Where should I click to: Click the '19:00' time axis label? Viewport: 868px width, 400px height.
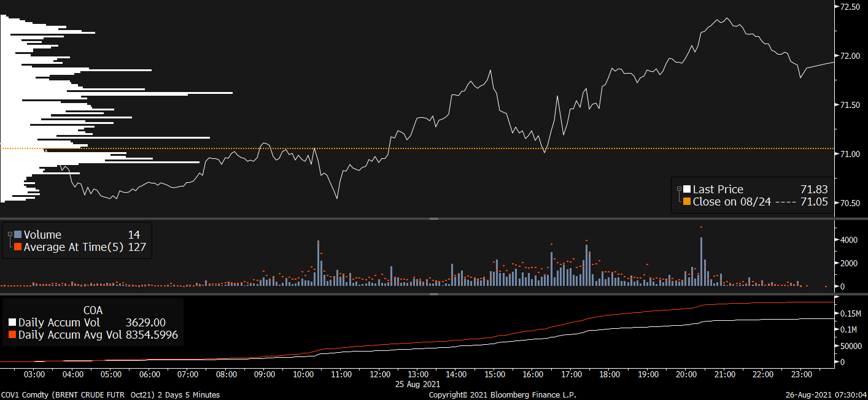coord(648,374)
